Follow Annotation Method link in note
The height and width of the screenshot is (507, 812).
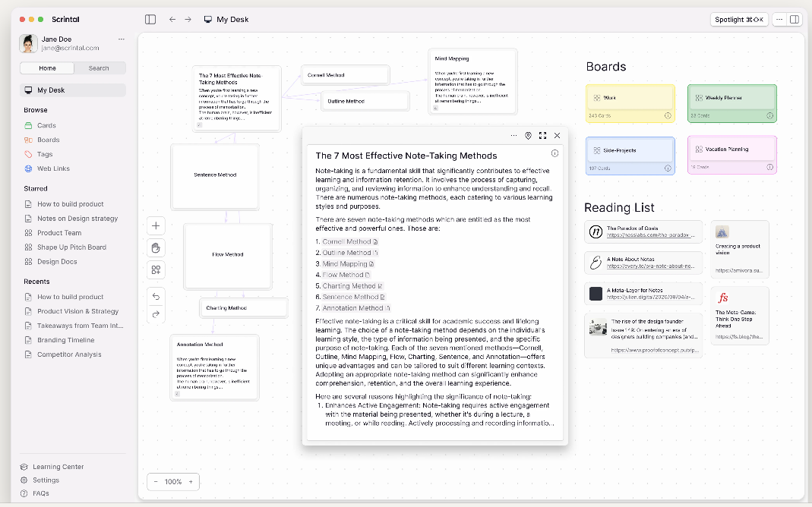tap(356, 308)
